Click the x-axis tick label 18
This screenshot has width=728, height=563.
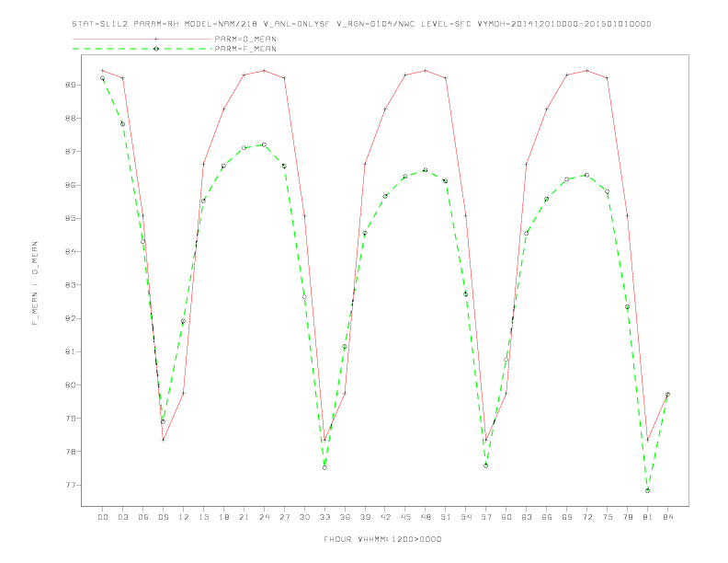(223, 517)
